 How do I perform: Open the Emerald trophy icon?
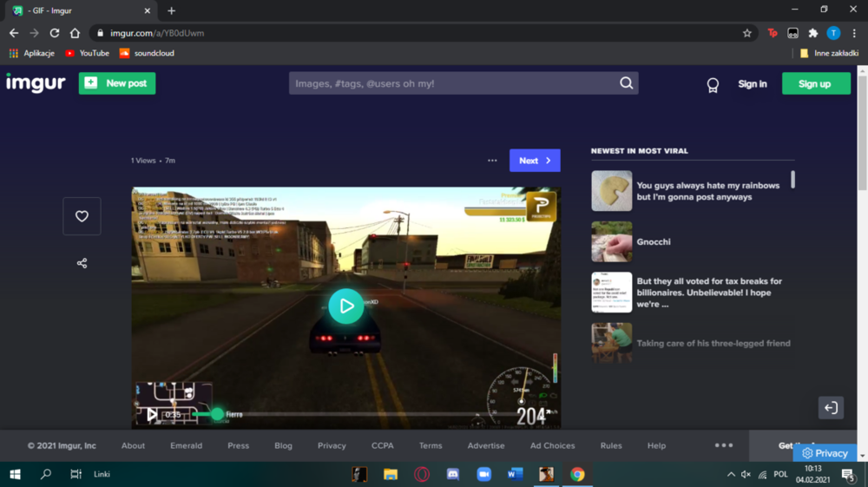(x=713, y=85)
